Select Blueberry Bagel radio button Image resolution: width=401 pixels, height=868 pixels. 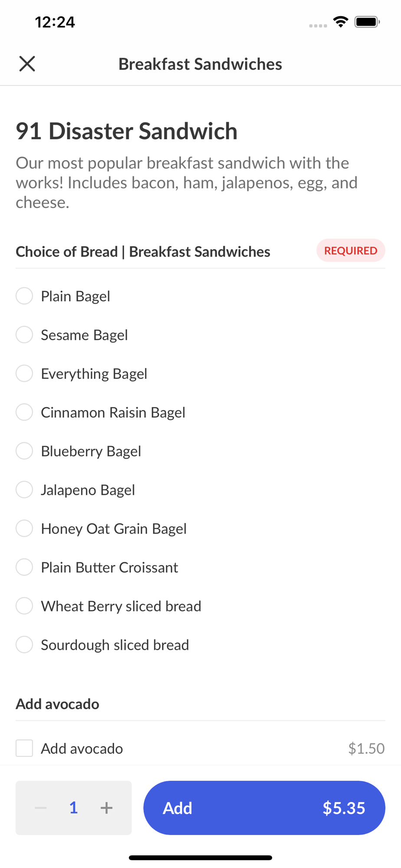coord(24,451)
